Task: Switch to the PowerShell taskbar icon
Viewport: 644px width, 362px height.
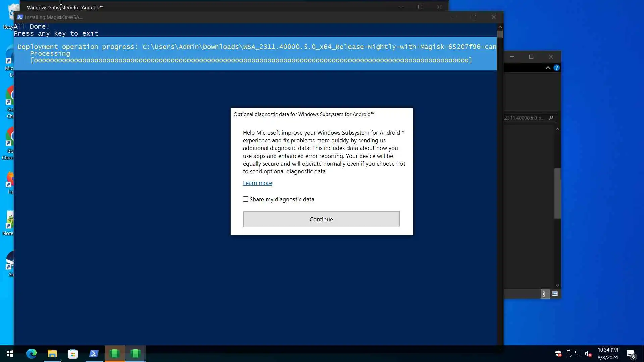Action: 94,354
